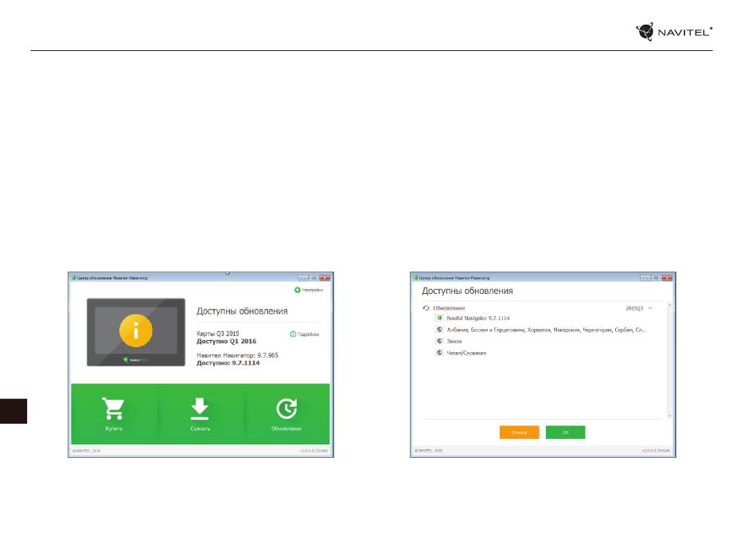756x536 pixels.
Task: Open the Подробнее details link
Action: (304, 335)
